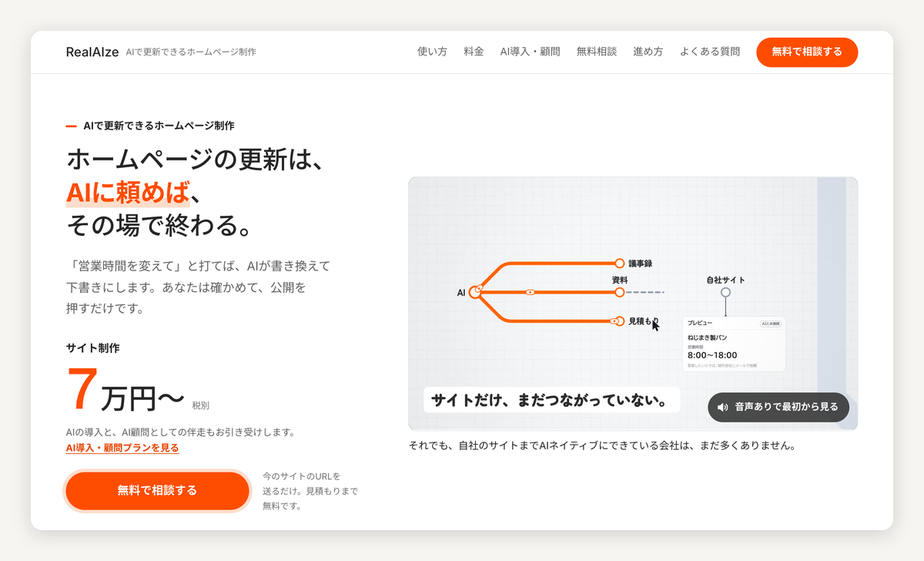Open the RealAIze logo home link
The width and height of the screenshot is (924, 561).
[x=92, y=52]
